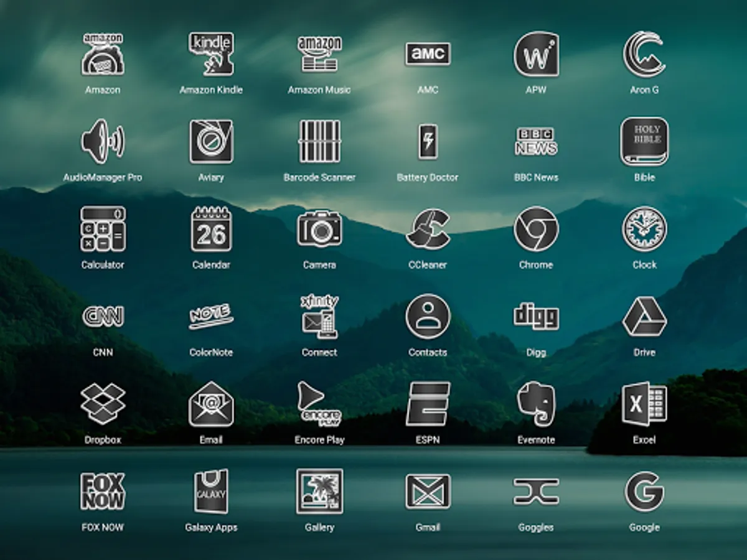Launch the Gmail app
This screenshot has width=747, height=560.
click(x=428, y=492)
